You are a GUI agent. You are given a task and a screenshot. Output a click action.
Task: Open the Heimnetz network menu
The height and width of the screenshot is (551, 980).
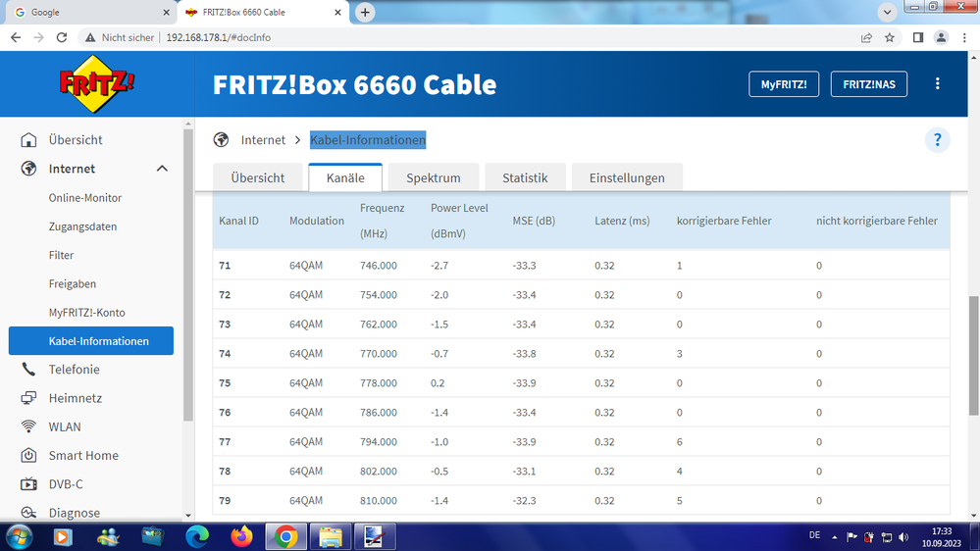75,398
